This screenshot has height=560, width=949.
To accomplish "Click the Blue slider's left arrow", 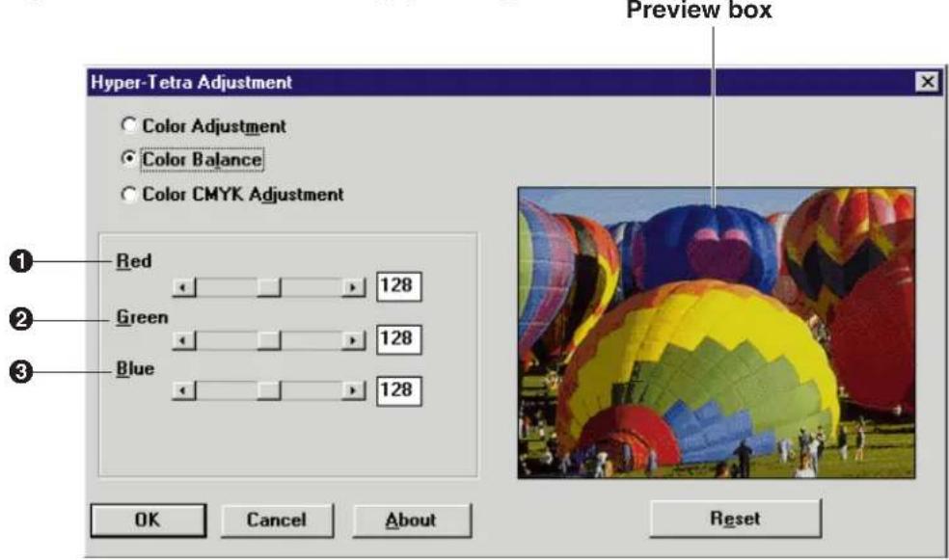I will (x=184, y=390).
